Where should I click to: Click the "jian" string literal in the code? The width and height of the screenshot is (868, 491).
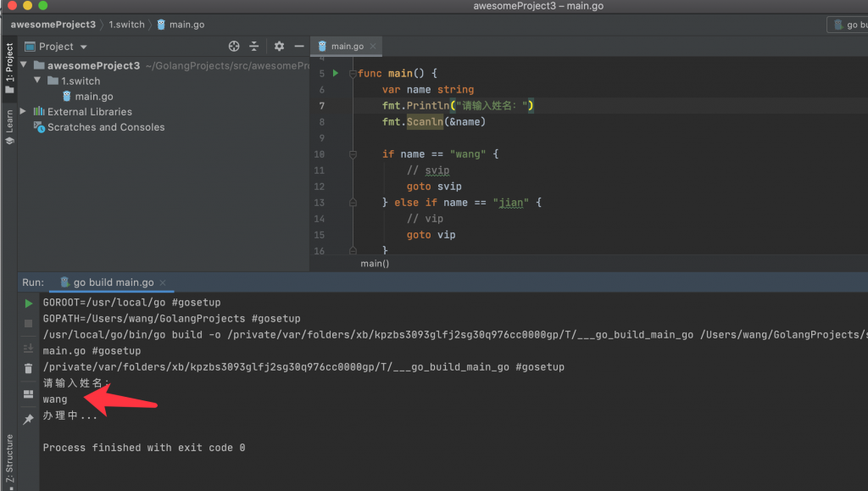[511, 203]
